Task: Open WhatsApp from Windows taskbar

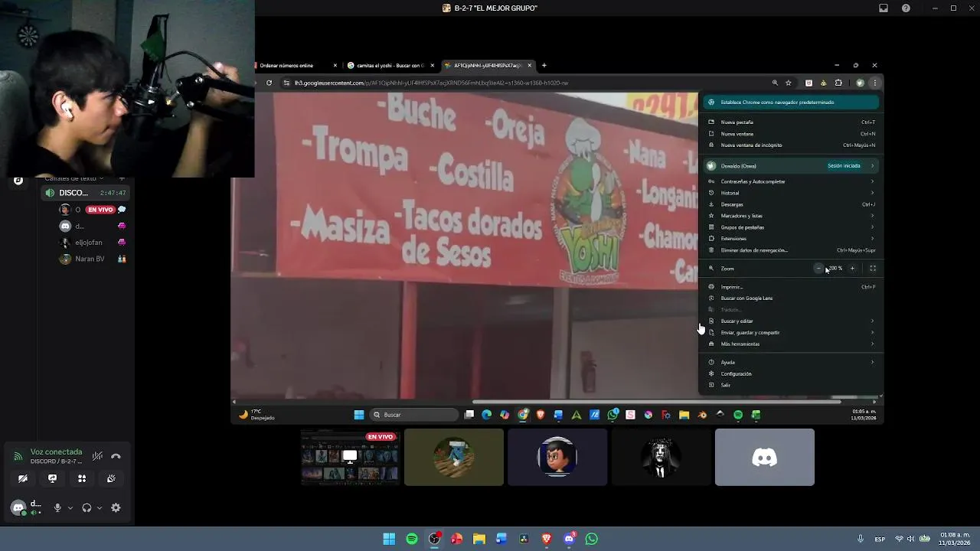Action: click(591, 539)
